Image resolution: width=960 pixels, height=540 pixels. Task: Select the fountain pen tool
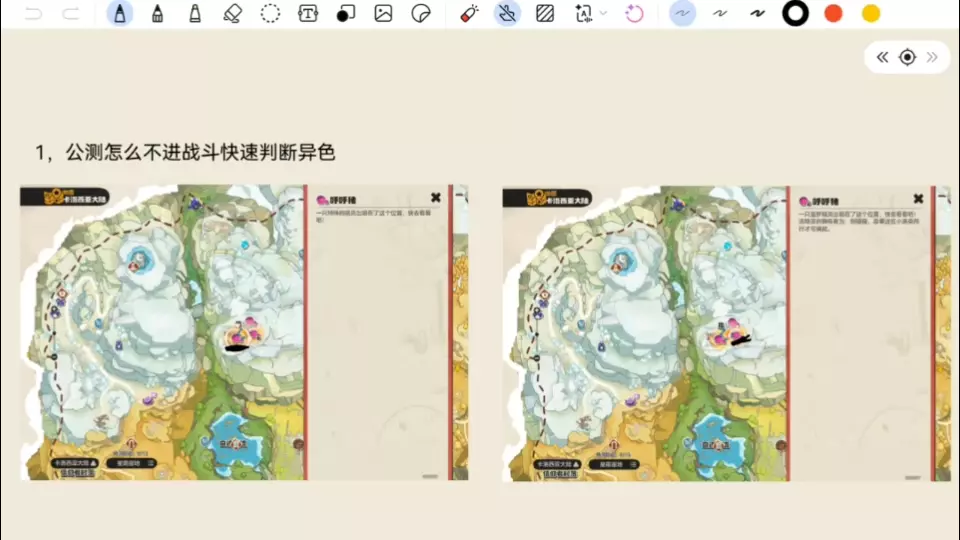click(x=120, y=13)
